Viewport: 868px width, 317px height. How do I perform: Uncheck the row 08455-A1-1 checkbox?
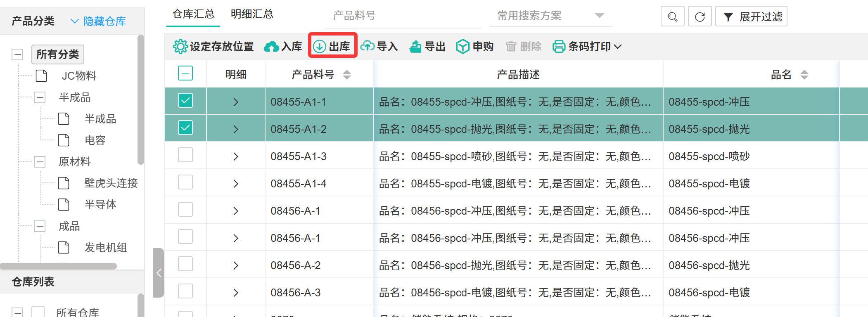185,100
